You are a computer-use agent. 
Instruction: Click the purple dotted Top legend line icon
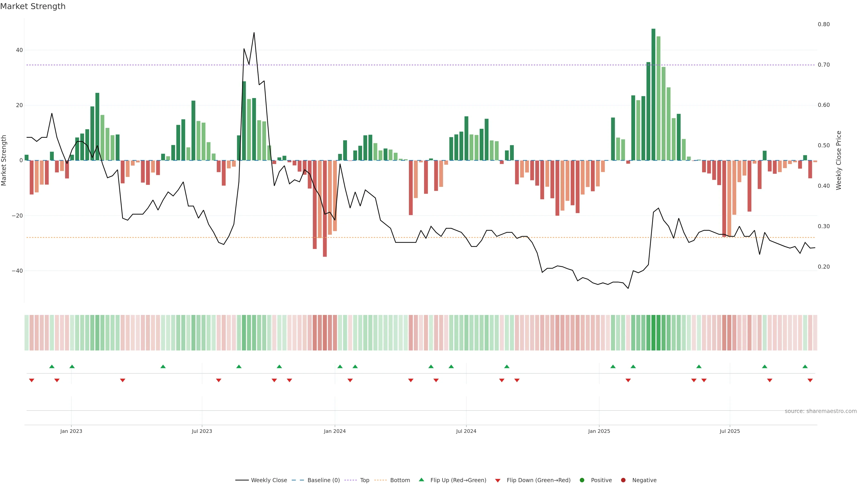pyautogui.click(x=350, y=480)
